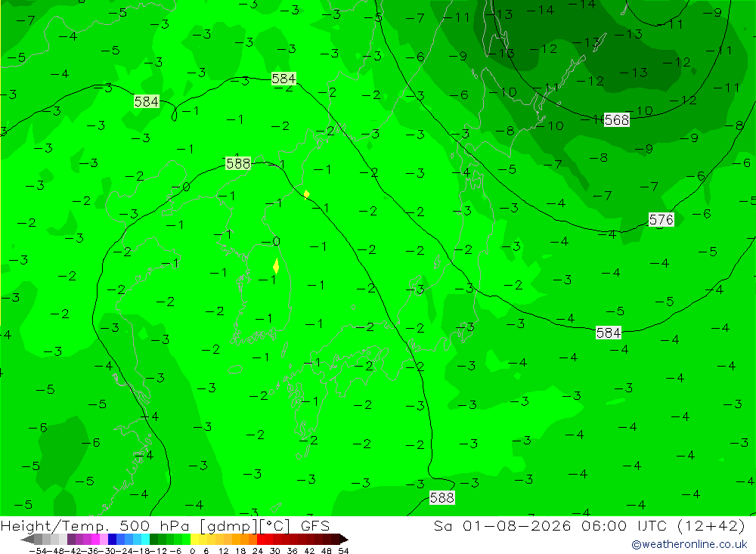This screenshot has width=756, height=554.
Task: Click the legend tick label 18
Action: pos(240,551)
